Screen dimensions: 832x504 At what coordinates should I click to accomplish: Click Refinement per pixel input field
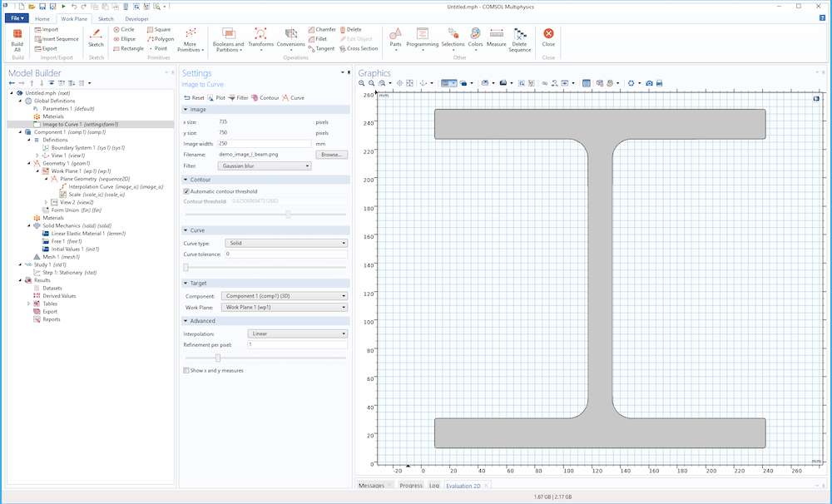pos(297,345)
